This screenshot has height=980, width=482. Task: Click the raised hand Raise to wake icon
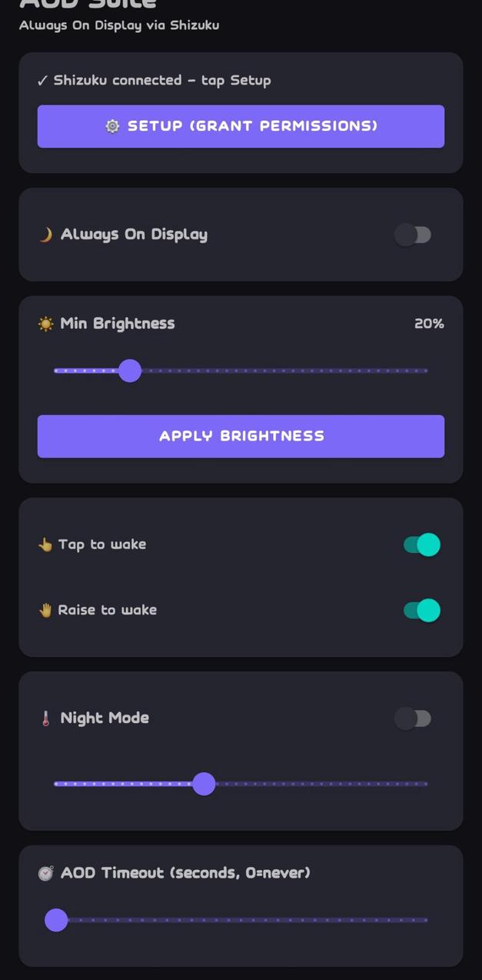point(45,610)
